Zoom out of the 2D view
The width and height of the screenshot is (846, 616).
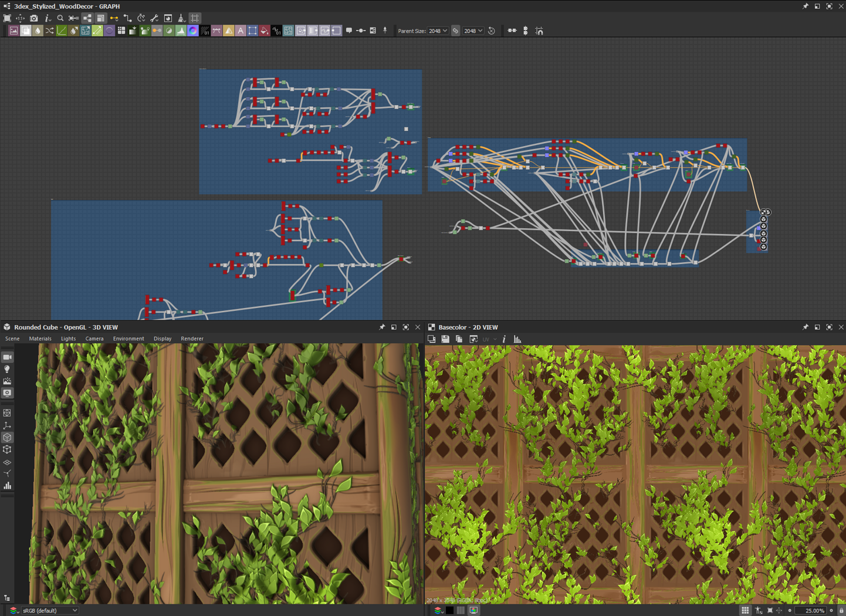790,610
